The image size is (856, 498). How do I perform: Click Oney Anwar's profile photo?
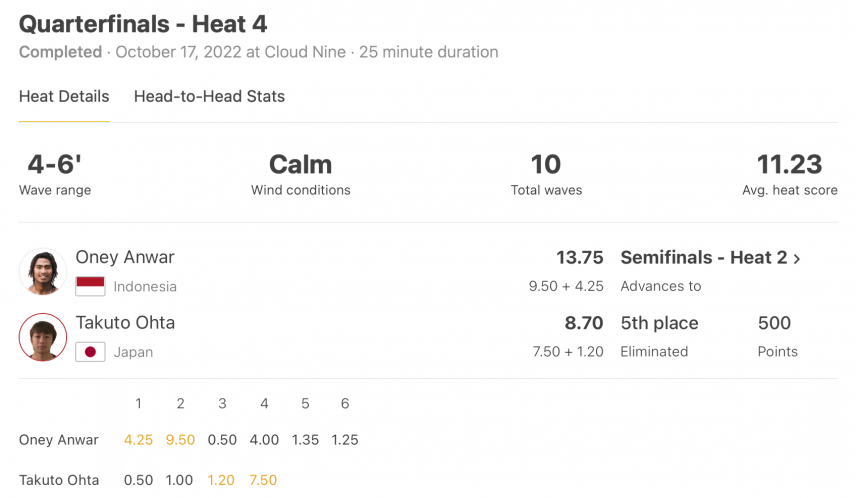tap(43, 271)
